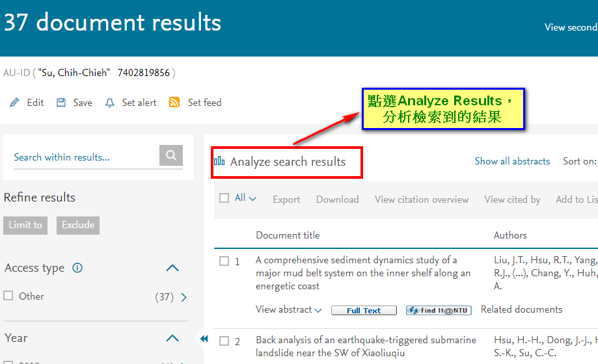
Task: Click the Sort on label
Action: click(580, 161)
